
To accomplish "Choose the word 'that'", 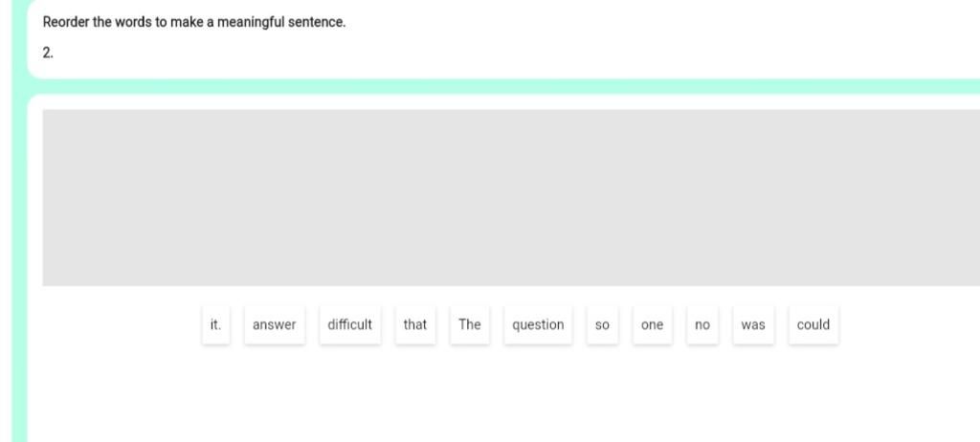I will point(415,324).
